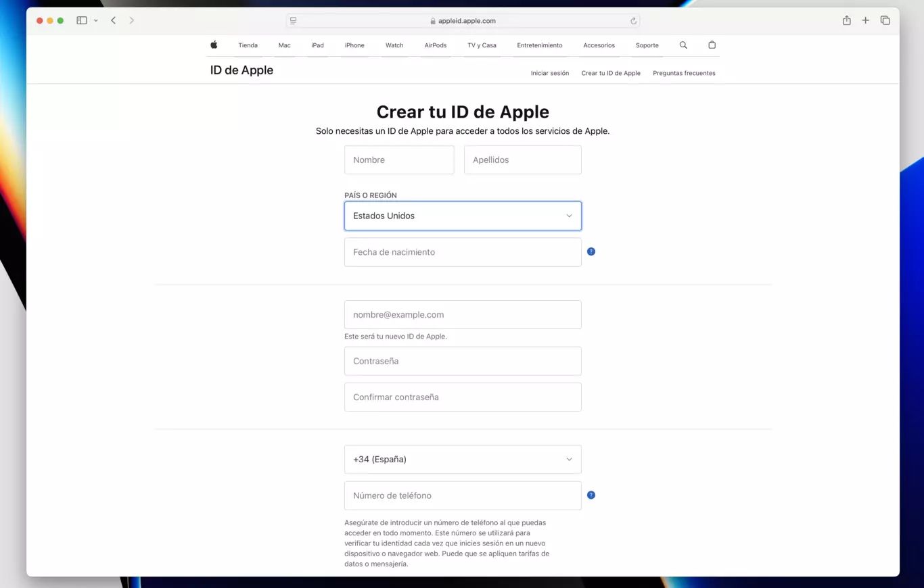Click the Crear tu ID de Apple page heading

(463, 112)
